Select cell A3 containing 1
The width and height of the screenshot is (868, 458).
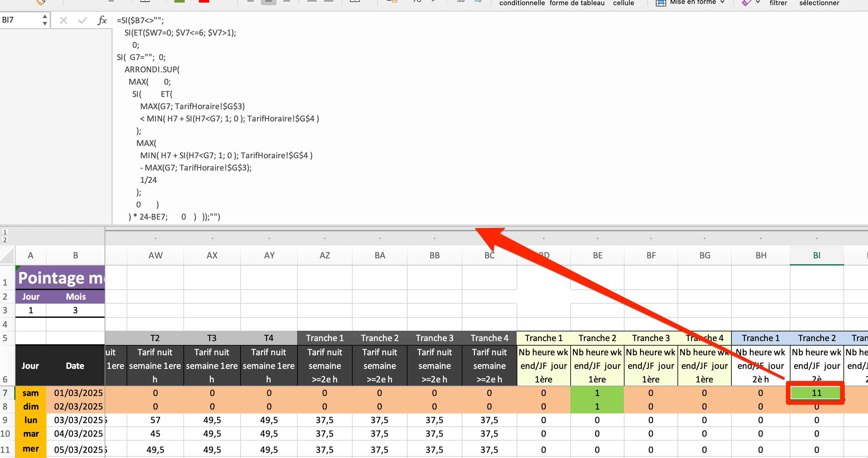[x=31, y=310]
